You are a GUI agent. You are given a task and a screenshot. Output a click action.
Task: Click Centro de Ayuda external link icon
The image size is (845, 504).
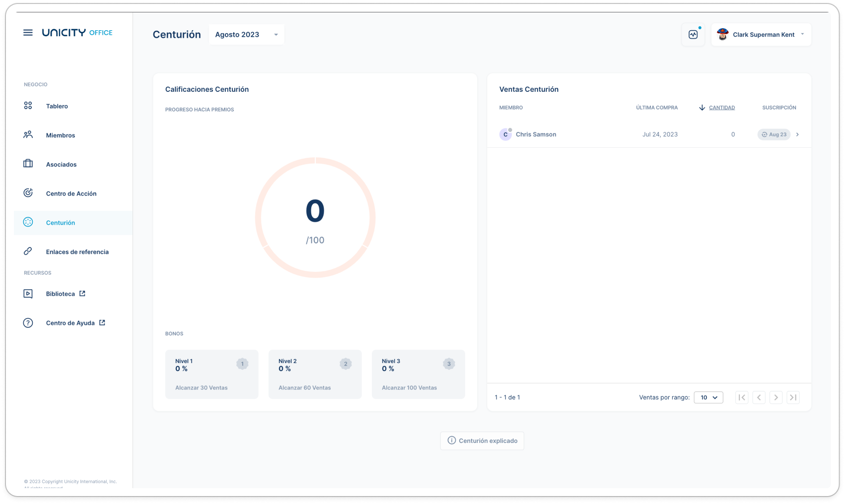point(102,322)
